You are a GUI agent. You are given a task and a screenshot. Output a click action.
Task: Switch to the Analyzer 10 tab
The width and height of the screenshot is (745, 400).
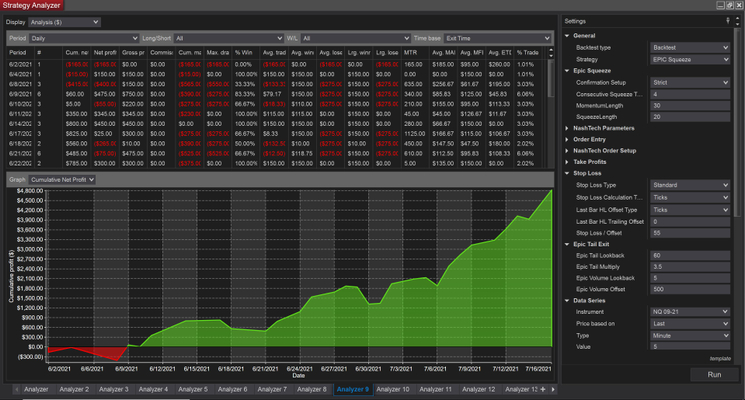[392, 388]
